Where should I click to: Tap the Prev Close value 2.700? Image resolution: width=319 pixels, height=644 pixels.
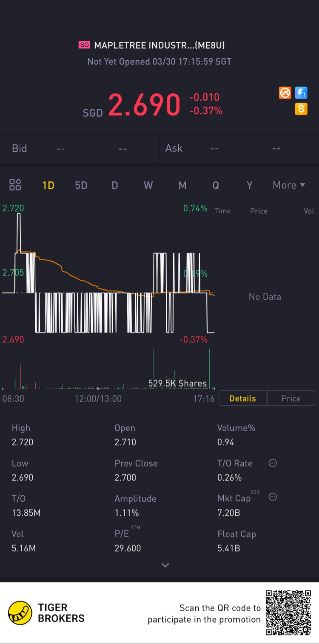pos(125,477)
